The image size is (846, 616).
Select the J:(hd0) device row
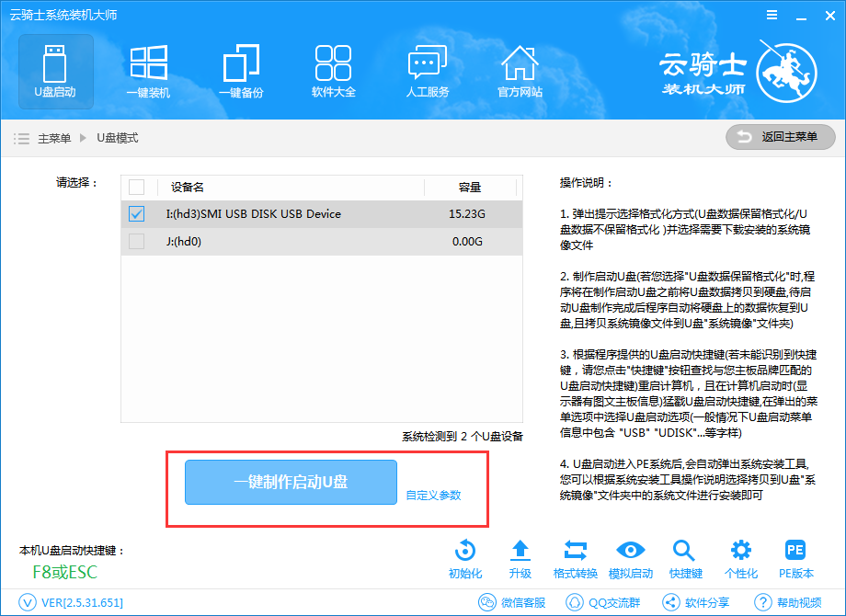322,241
